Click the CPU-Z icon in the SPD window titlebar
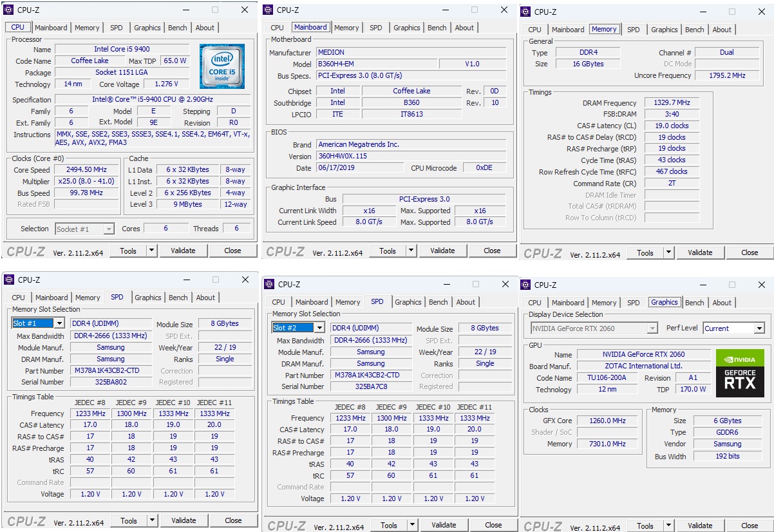This screenshot has height=532, width=774. (8, 280)
